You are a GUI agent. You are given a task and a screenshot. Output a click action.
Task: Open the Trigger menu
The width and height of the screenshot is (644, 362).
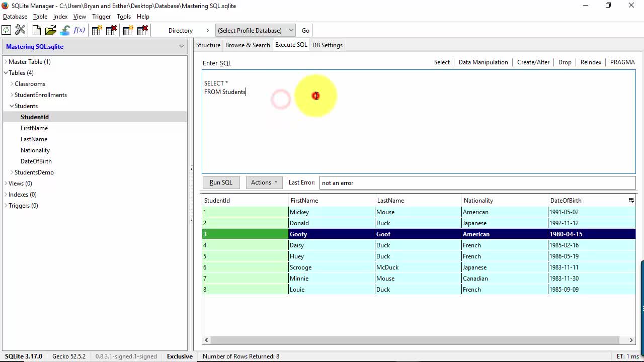pyautogui.click(x=101, y=17)
